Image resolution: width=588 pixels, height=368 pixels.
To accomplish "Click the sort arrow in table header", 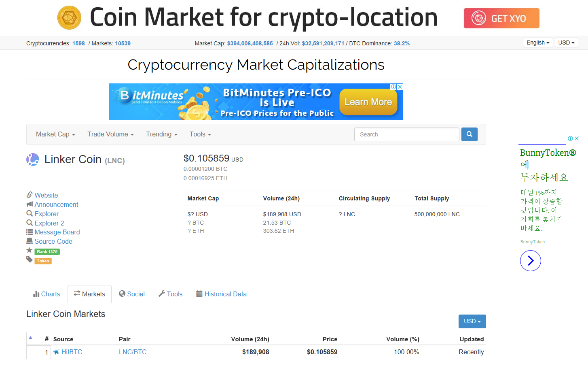I will point(31,338).
